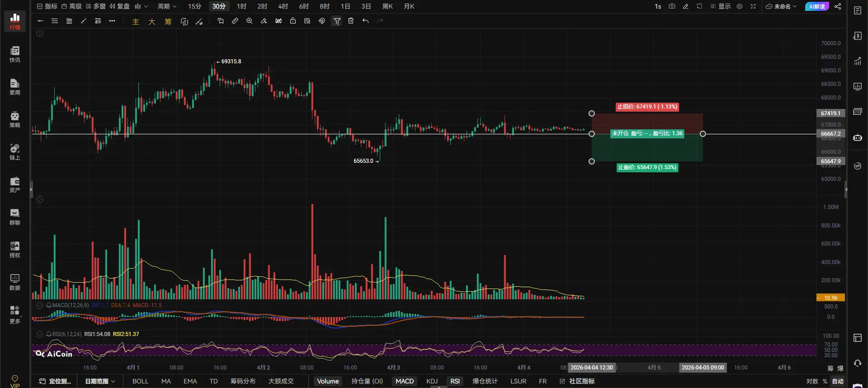
Task: Toggle the RSI indicator
Action: (x=455, y=381)
